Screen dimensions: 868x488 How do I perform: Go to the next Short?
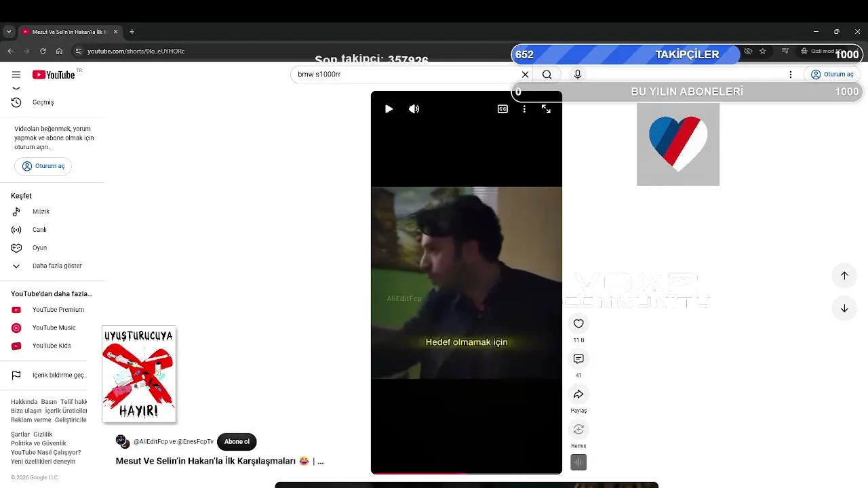tap(844, 308)
